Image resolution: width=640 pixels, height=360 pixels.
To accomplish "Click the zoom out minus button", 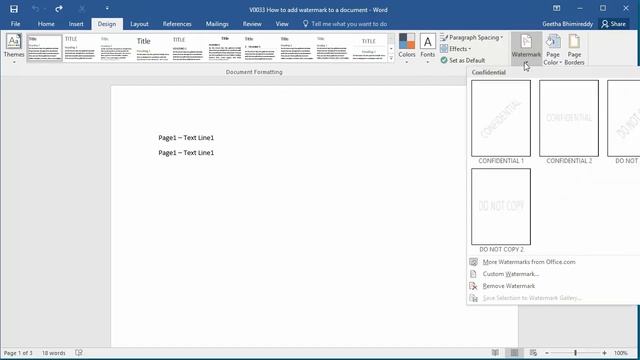I will pyautogui.click(x=547, y=353).
